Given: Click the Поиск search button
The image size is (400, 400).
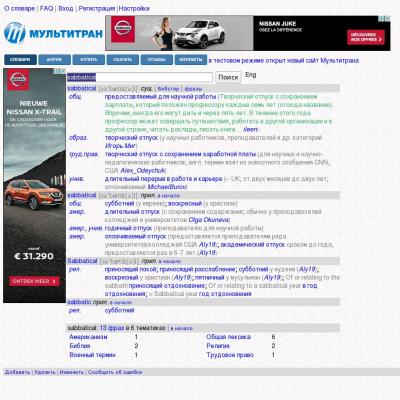Looking at the screenshot, I should [228, 77].
